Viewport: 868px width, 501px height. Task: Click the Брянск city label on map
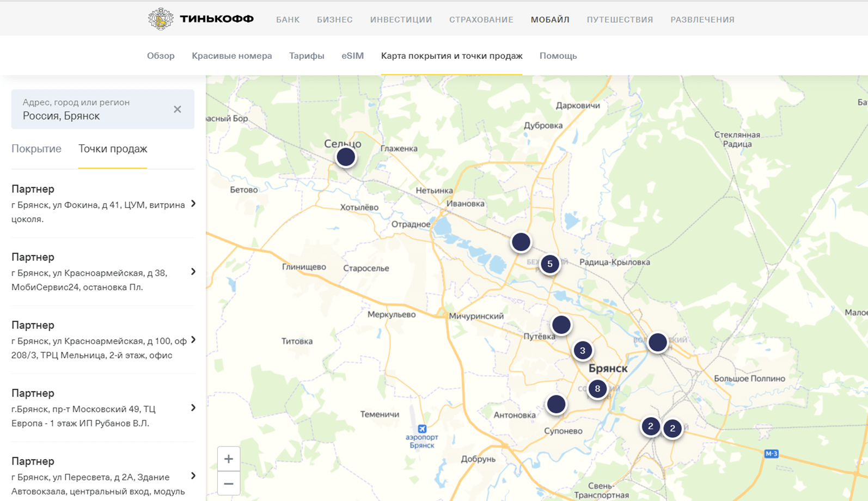pyautogui.click(x=608, y=369)
